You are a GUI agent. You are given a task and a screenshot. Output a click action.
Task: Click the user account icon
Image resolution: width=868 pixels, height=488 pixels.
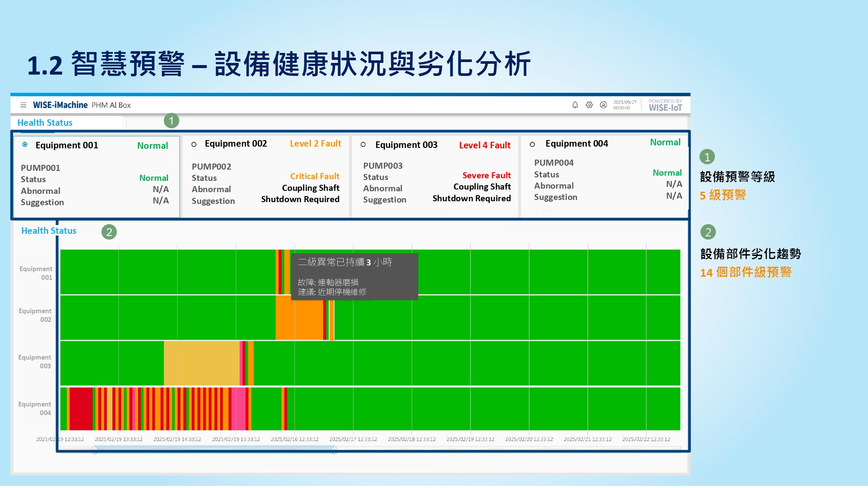click(x=603, y=105)
